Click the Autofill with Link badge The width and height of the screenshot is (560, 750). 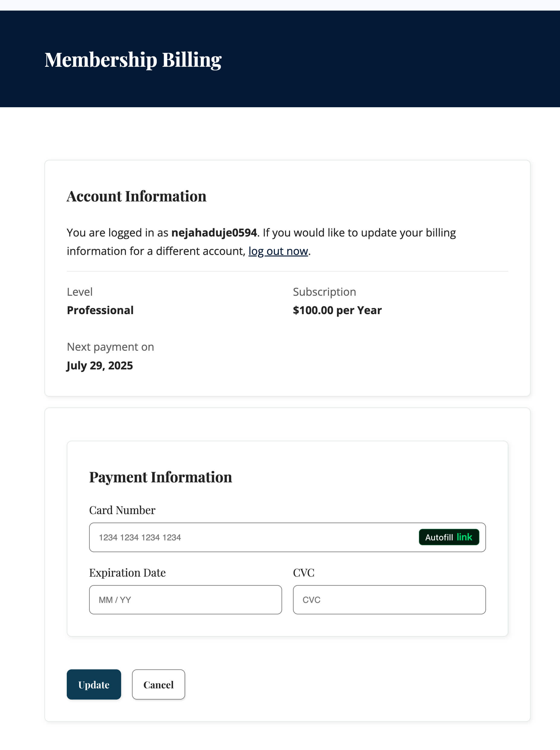[449, 537]
